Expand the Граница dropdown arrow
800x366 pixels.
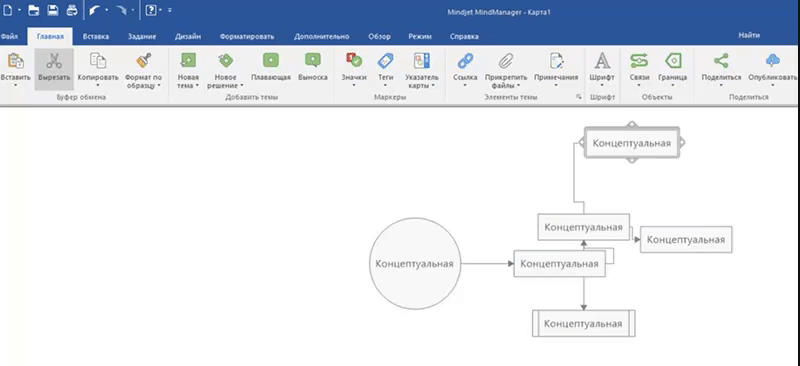[672, 85]
